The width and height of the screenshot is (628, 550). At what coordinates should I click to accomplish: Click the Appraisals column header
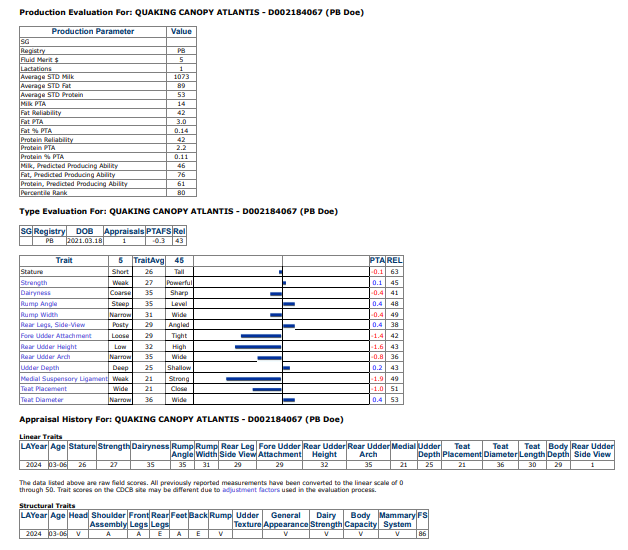coord(124,231)
